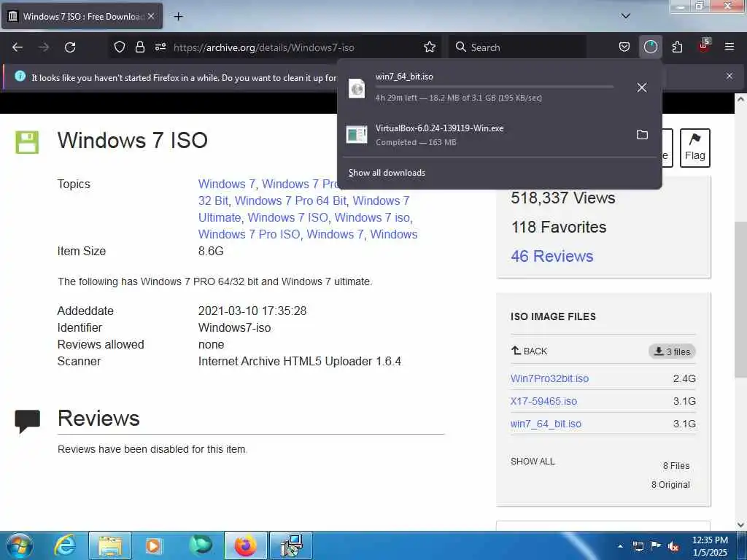Select the Windows 7 ISO browser tab
Image resolution: width=747 pixels, height=560 pixels.
point(82,16)
